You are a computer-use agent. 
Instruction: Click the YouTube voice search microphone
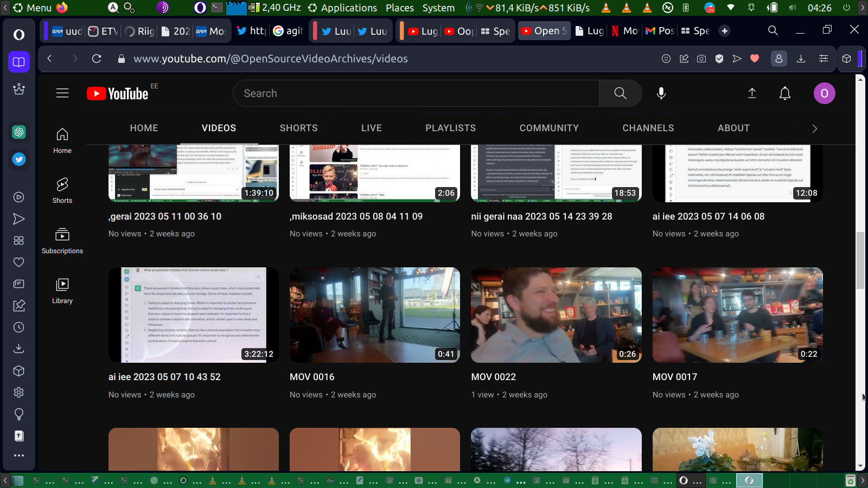tap(661, 93)
